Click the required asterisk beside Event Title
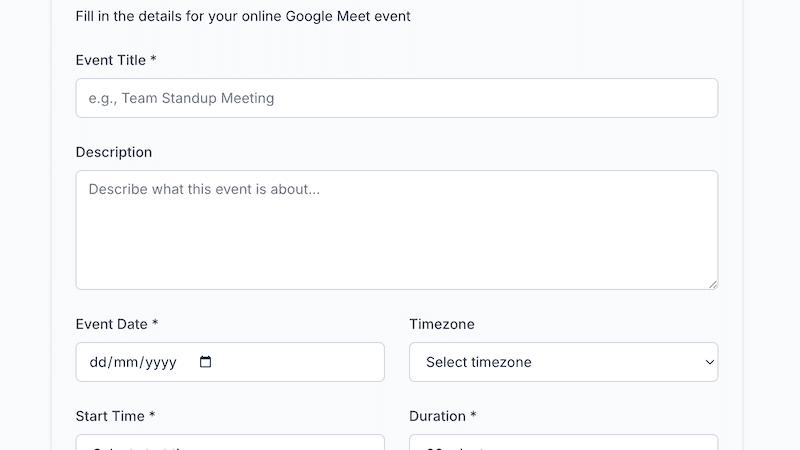 (x=153, y=60)
